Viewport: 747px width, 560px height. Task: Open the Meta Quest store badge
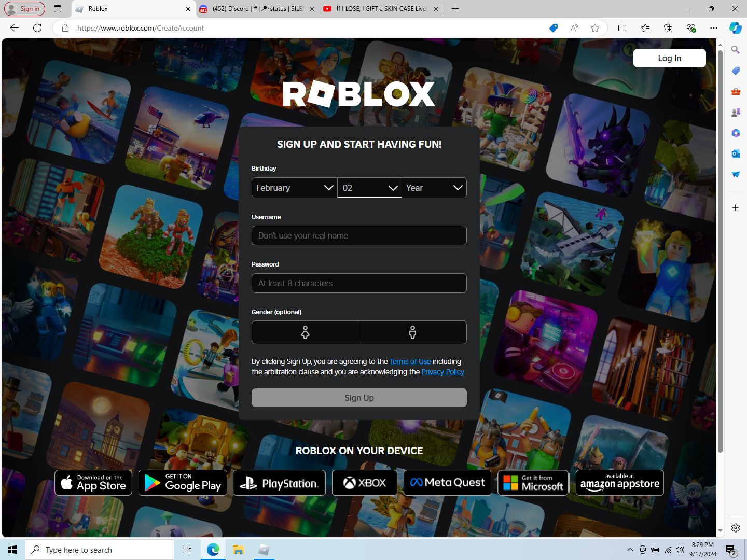click(x=448, y=483)
